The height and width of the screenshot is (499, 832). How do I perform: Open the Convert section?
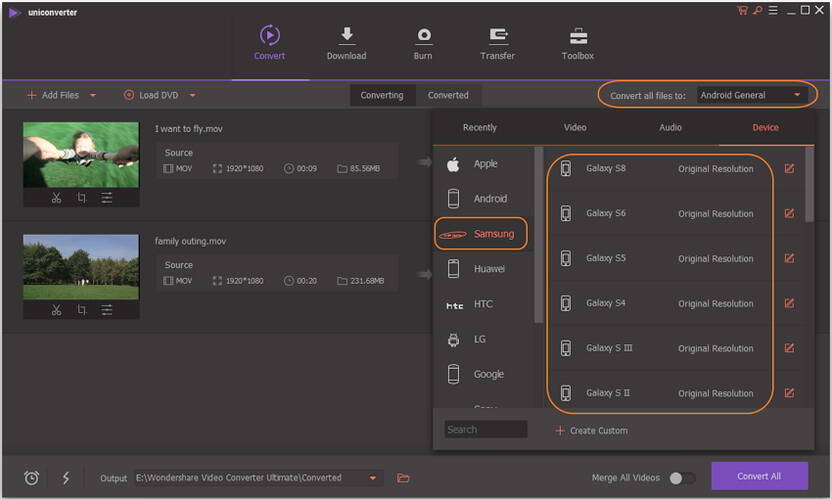tap(270, 43)
